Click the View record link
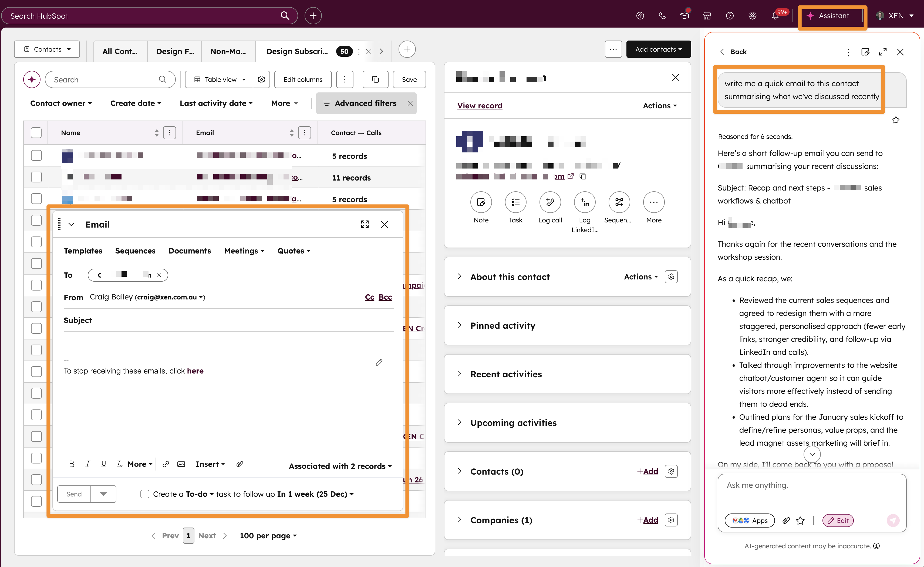 point(480,106)
